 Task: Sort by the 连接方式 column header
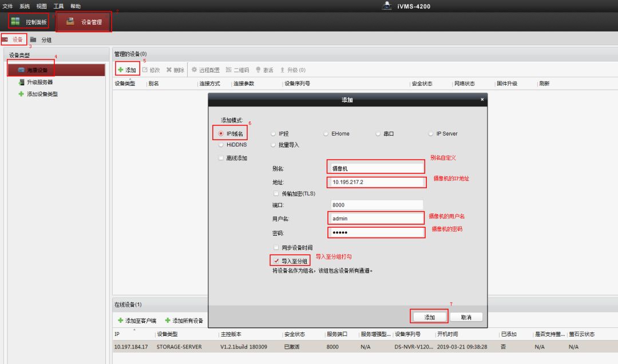pos(209,84)
